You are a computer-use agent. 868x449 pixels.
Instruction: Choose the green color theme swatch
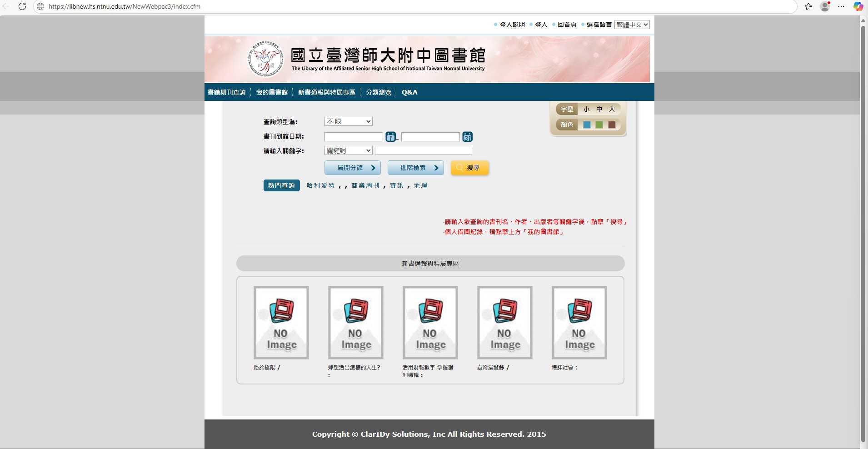[x=599, y=125]
